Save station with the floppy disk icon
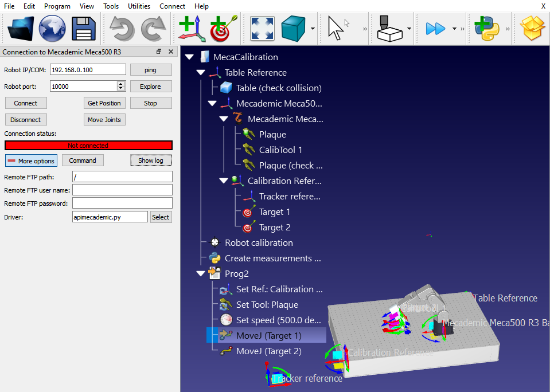Image resolution: width=550 pixels, height=392 pixels. pyautogui.click(x=84, y=29)
